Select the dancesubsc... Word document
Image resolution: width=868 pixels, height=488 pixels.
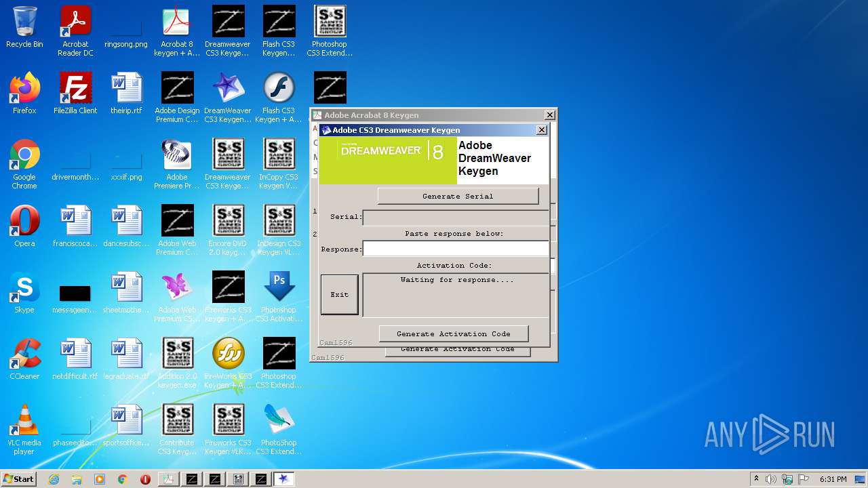coord(126,226)
